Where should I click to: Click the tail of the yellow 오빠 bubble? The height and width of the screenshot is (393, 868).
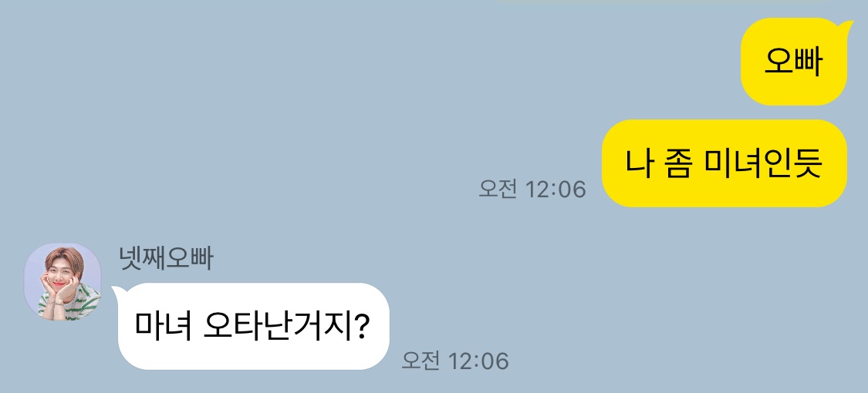click(x=846, y=25)
